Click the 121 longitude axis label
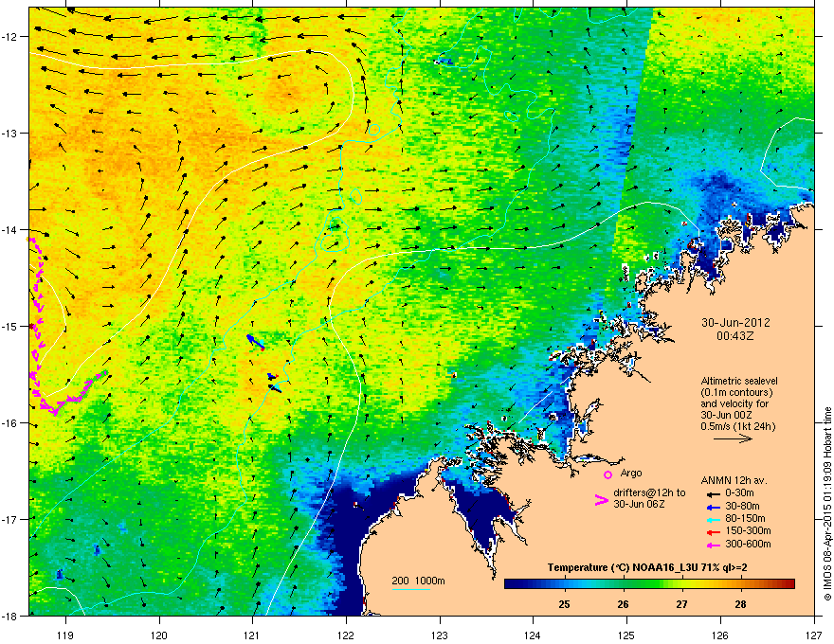The height and width of the screenshot is (644, 834). (253, 635)
